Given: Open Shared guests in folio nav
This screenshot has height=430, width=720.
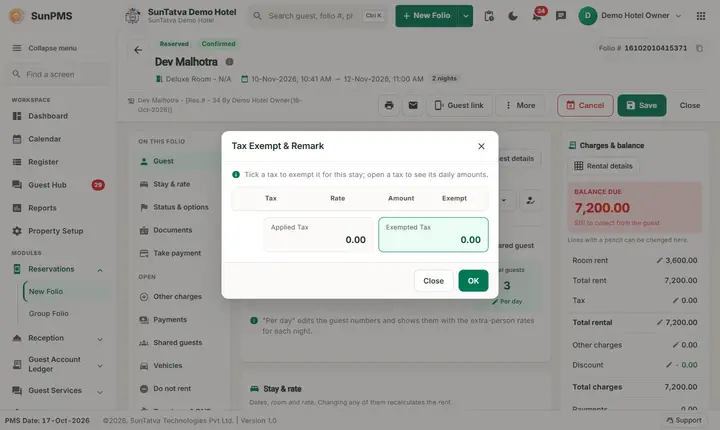Looking at the screenshot, I should pyautogui.click(x=178, y=343).
